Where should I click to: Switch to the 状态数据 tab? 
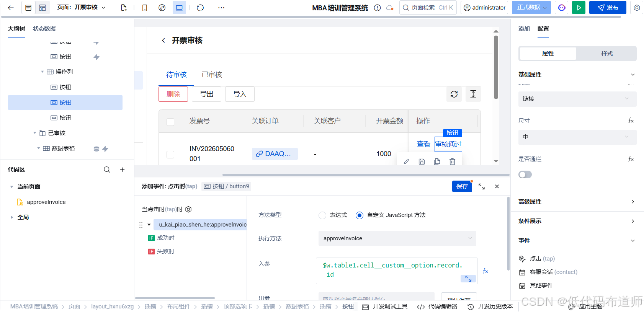[44, 29]
